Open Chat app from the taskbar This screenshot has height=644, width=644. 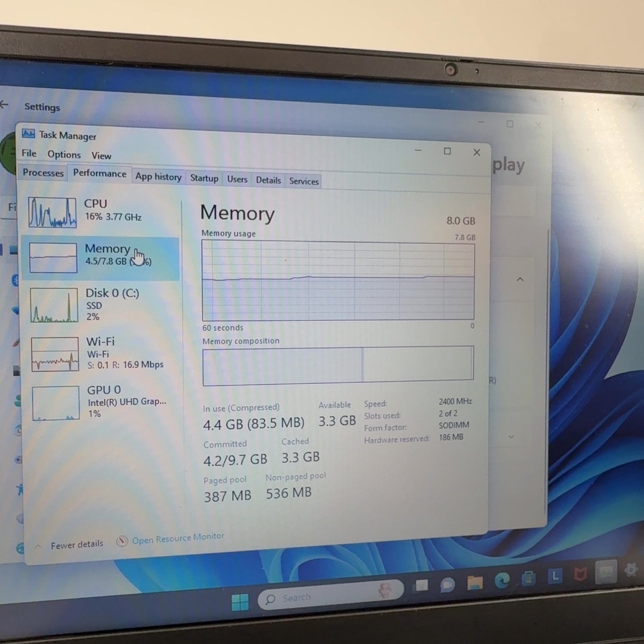(x=447, y=584)
